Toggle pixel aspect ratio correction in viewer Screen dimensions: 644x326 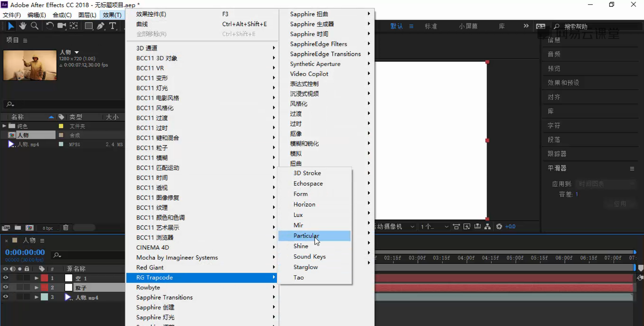(x=456, y=227)
